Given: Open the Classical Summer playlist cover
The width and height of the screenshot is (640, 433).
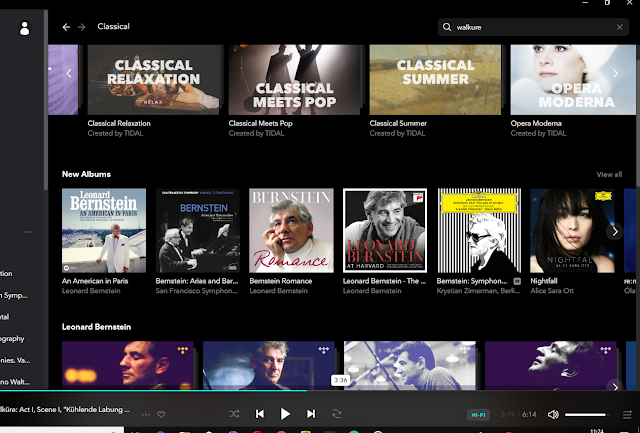Looking at the screenshot, I should [x=435, y=80].
